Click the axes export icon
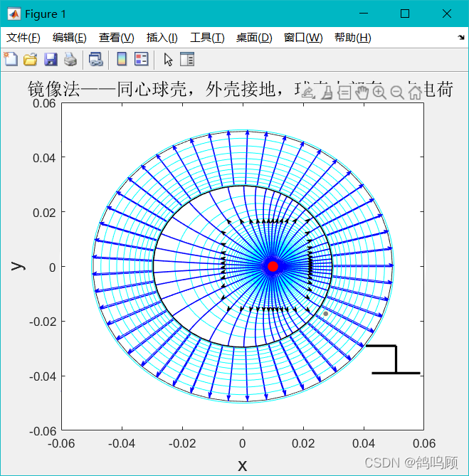 (x=308, y=92)
